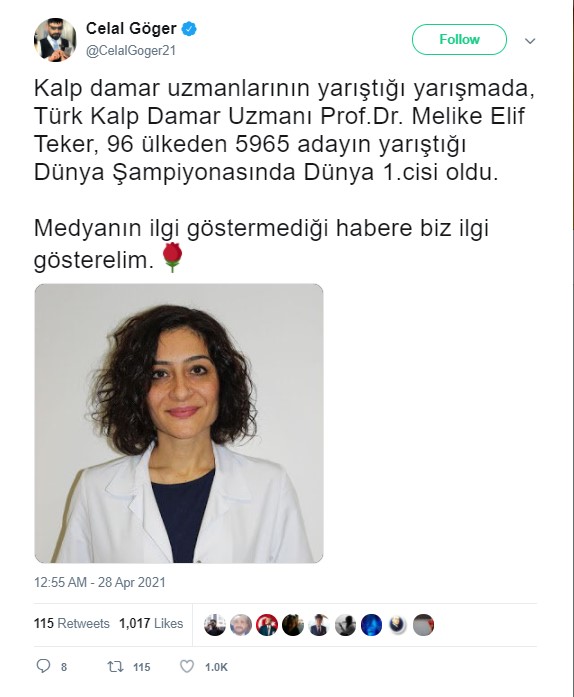The image size is (574, 697).
Task: Click the last gray liker avatar
Action: [x=423, y=625]
